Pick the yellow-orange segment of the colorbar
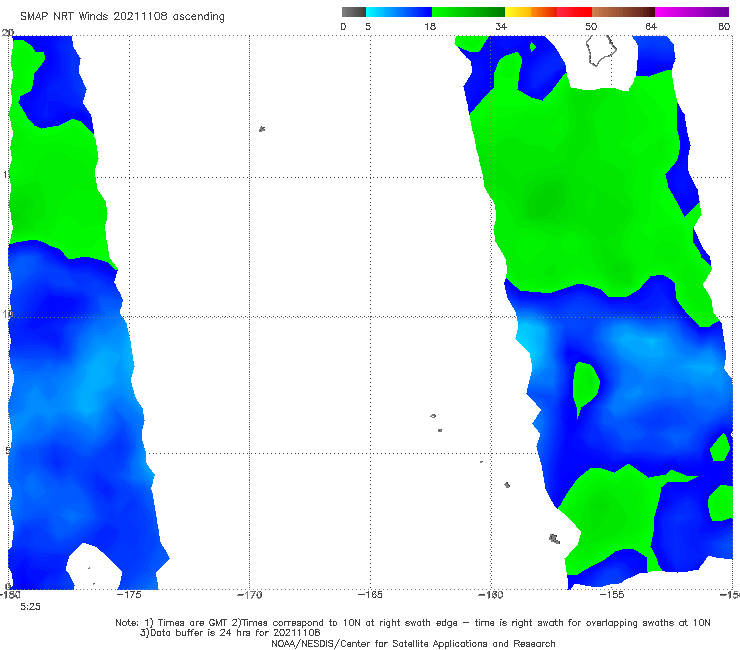The height and width of the screenshot is (650, 740). point(531,12)
